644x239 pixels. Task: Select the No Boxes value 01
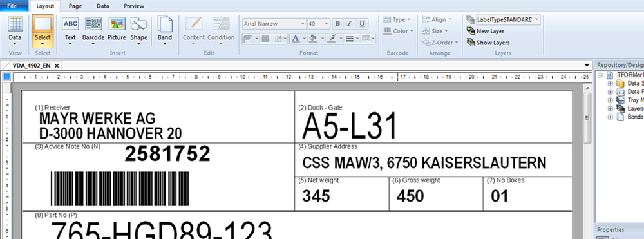coord(500,196)
